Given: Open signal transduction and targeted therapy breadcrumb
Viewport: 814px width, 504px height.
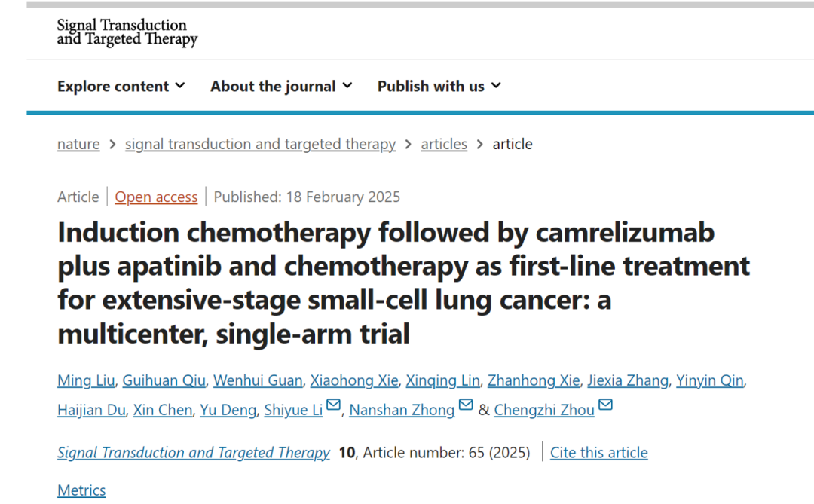Looking at the screenshot, I should [x=260, y=144].
